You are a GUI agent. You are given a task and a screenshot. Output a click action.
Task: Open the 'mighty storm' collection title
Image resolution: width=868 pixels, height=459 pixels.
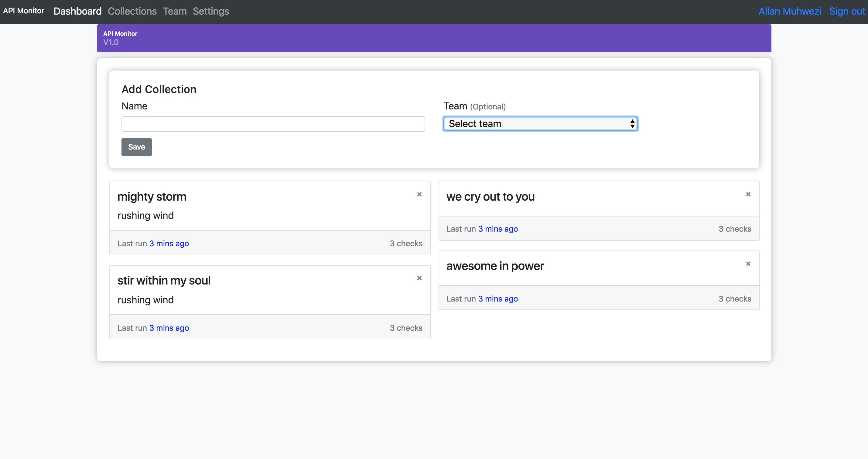click(152, 197)
